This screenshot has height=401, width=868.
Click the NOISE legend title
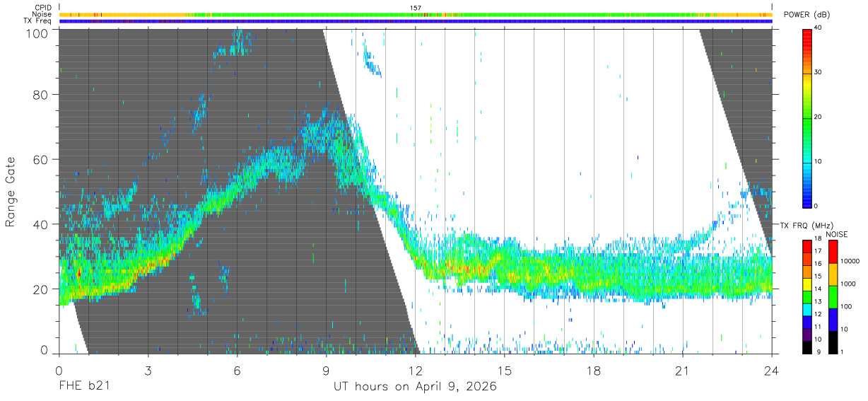click(x=836, y=234)
